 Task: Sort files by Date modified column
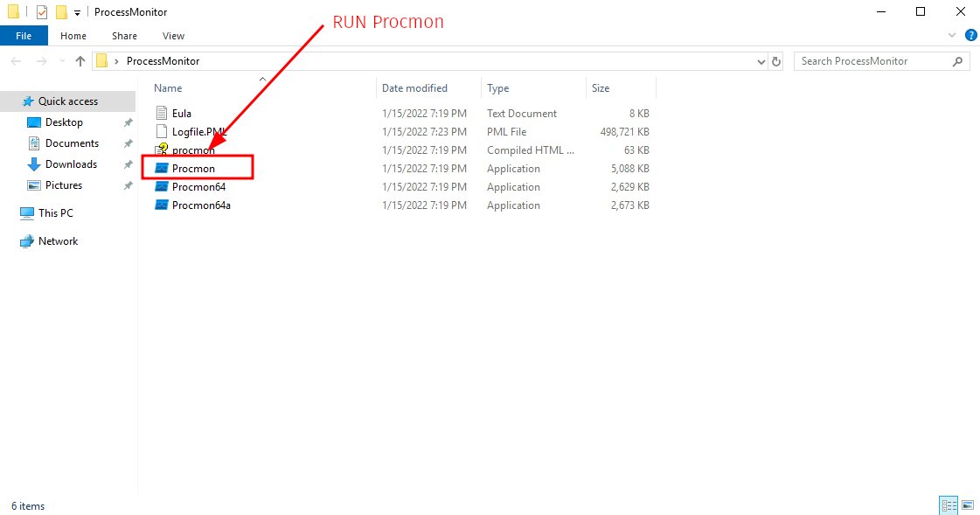pyautogui.click(x=414, y=88)
